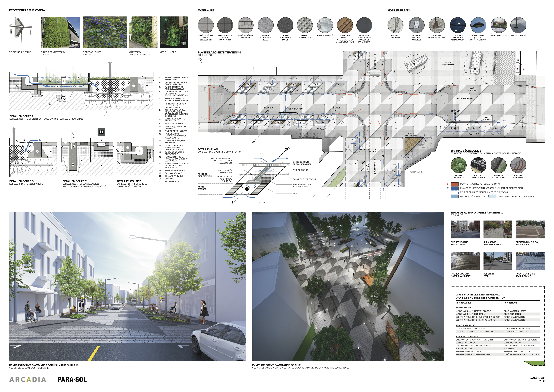Select the Citadin lamppost circle image
The height and width of the screenshot is (392, 554).
tap(478, 25)
